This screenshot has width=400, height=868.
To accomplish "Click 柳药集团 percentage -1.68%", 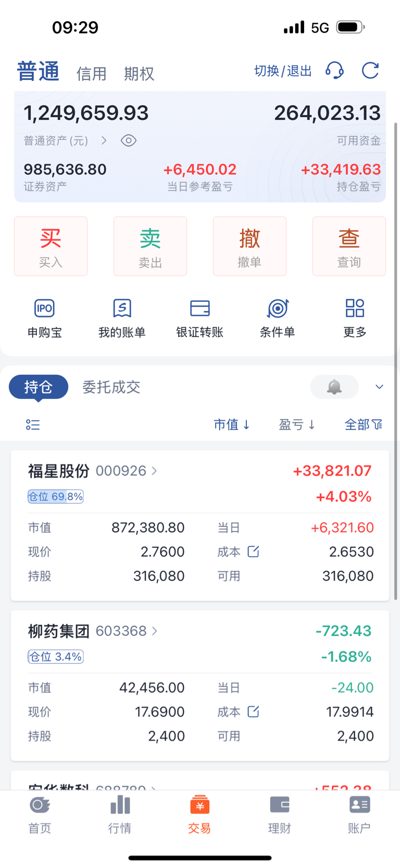I will point(346,656).
